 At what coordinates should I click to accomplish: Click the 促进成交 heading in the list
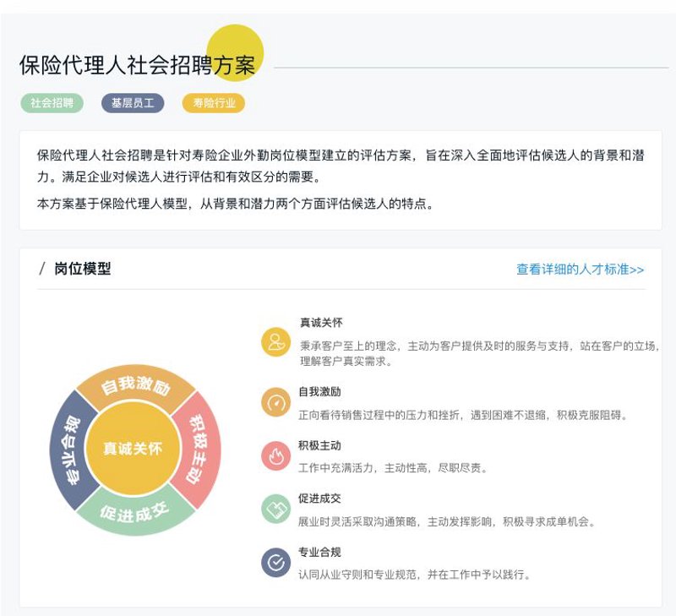click(x=320, y=499)
